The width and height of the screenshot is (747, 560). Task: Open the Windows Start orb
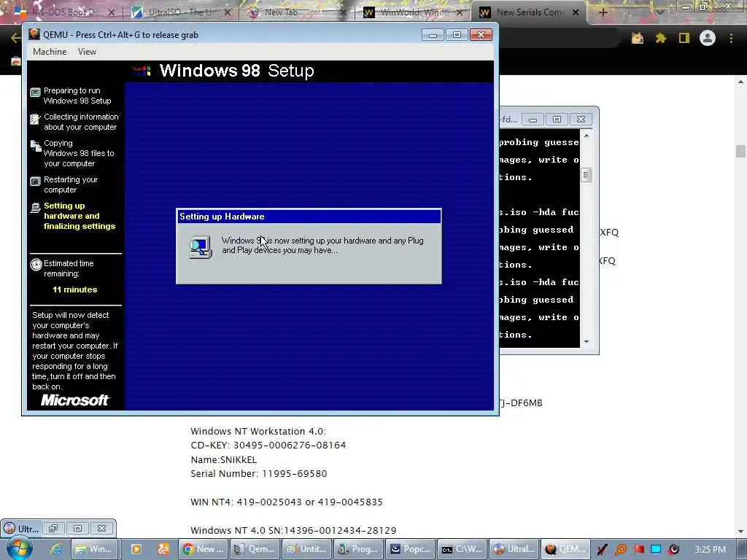pos(19,548)
